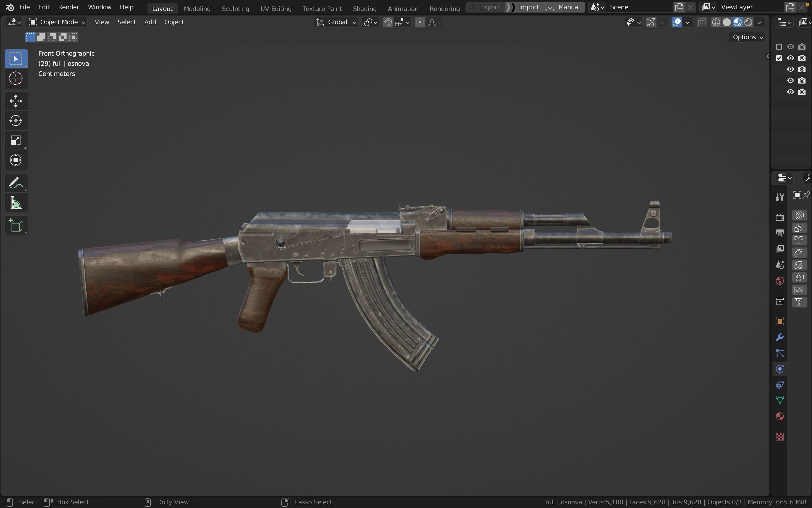The height and width of the screenshot is (508, 812).
Task: Open the Object Data mesh tab
Action: tap(780, 400)
